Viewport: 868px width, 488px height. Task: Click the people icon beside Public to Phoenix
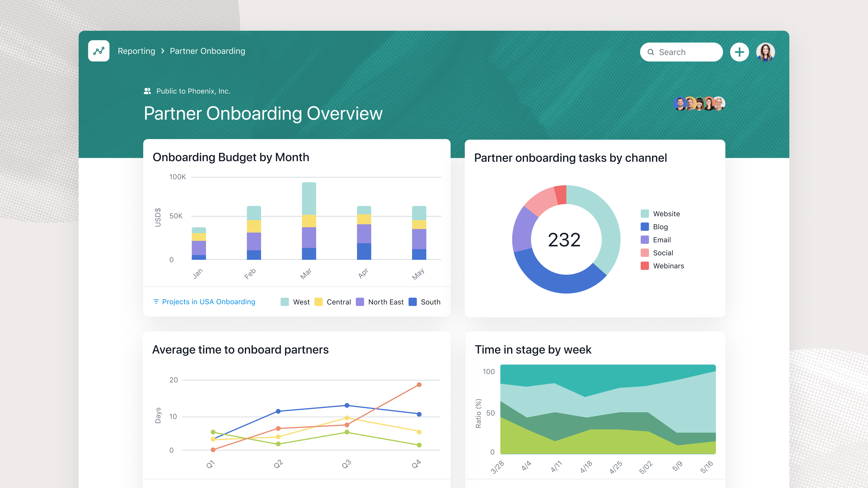[147, 91]
